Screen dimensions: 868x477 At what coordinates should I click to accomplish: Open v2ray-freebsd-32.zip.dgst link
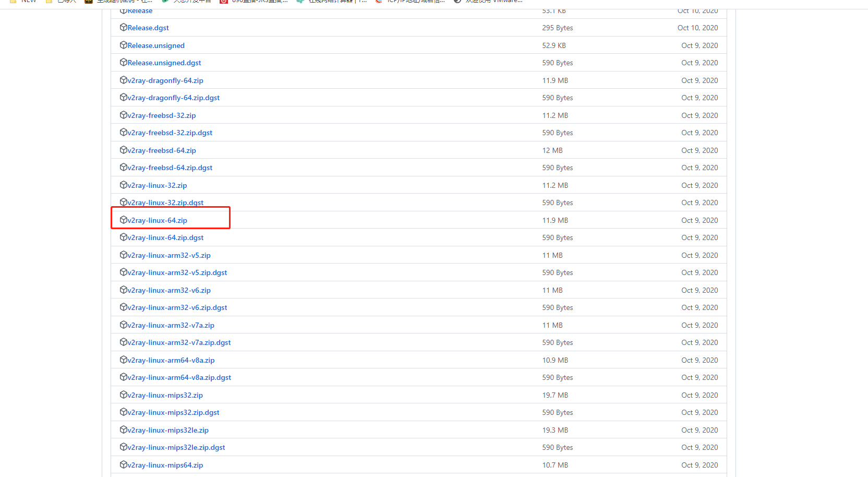tap(170, 133)
